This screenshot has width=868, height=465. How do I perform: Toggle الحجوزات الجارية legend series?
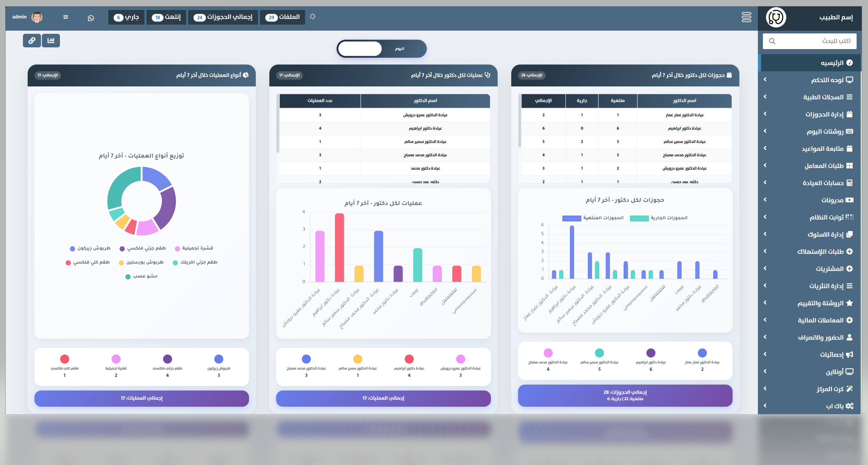pos(658,218)
